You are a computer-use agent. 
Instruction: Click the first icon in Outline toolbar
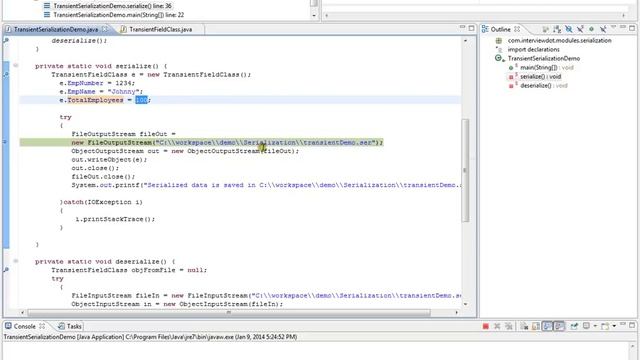[x=546, y=29]
